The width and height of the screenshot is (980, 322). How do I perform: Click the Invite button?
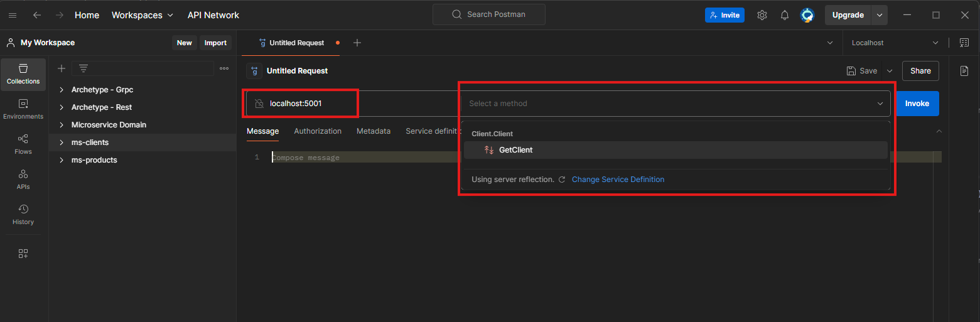tap(724, 15)
